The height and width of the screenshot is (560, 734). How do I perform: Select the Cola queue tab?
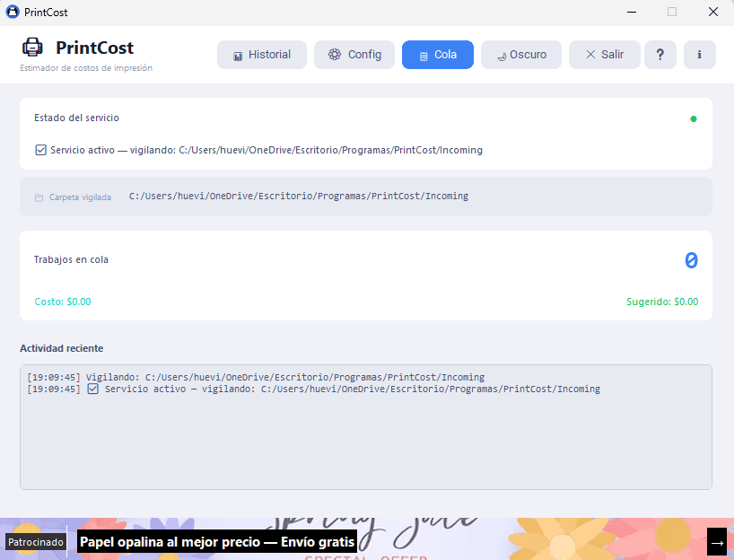tap(437, 55)
